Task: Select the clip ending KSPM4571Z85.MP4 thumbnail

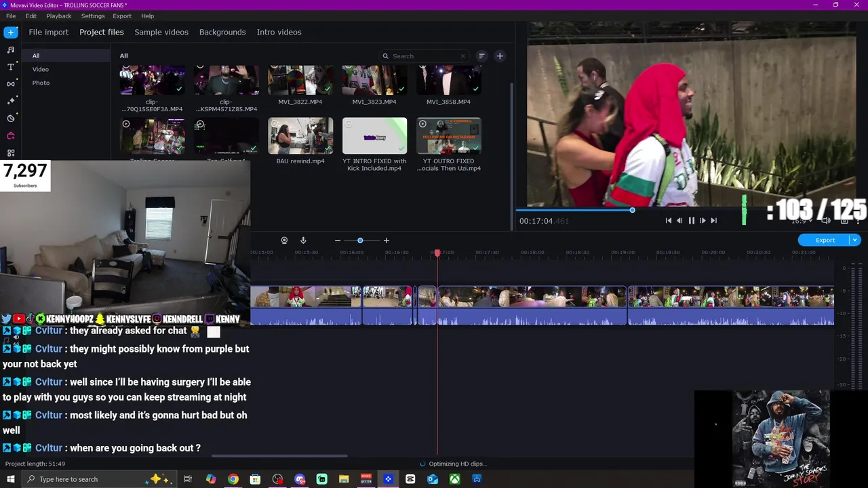Action: coord(226,80)
